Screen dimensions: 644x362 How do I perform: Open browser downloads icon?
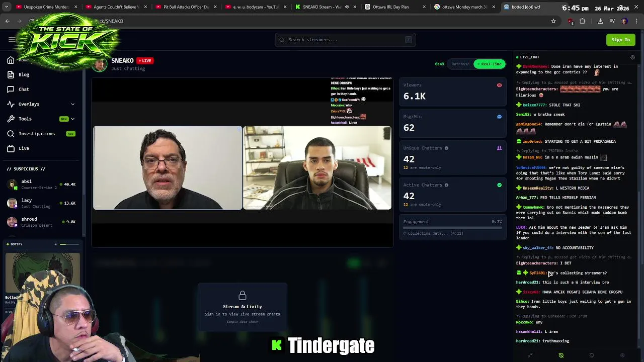600,21
